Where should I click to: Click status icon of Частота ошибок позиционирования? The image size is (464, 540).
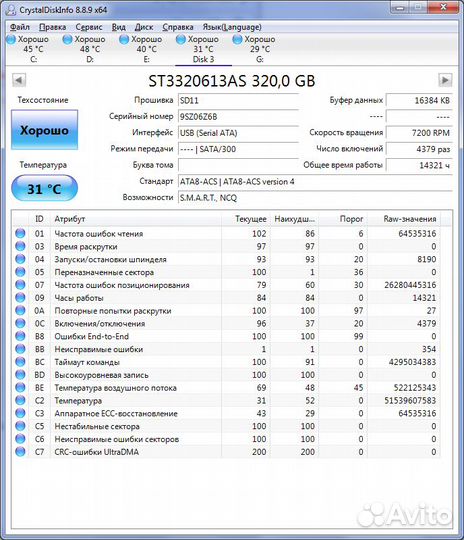pos(20,285)
